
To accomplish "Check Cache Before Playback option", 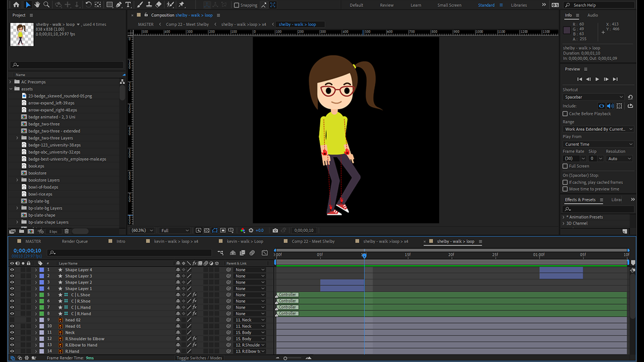I will [x=565, y=114].
